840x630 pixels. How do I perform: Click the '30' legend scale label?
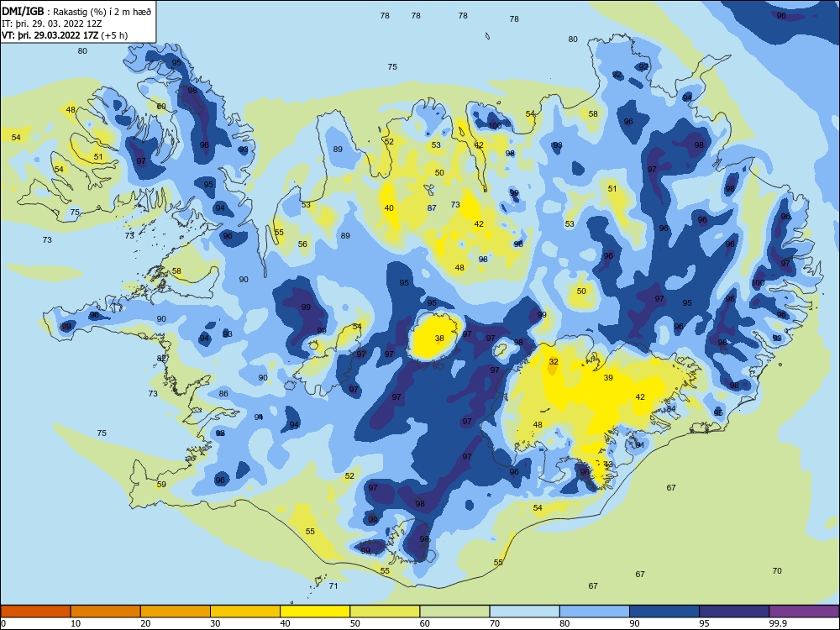point(215,623)
